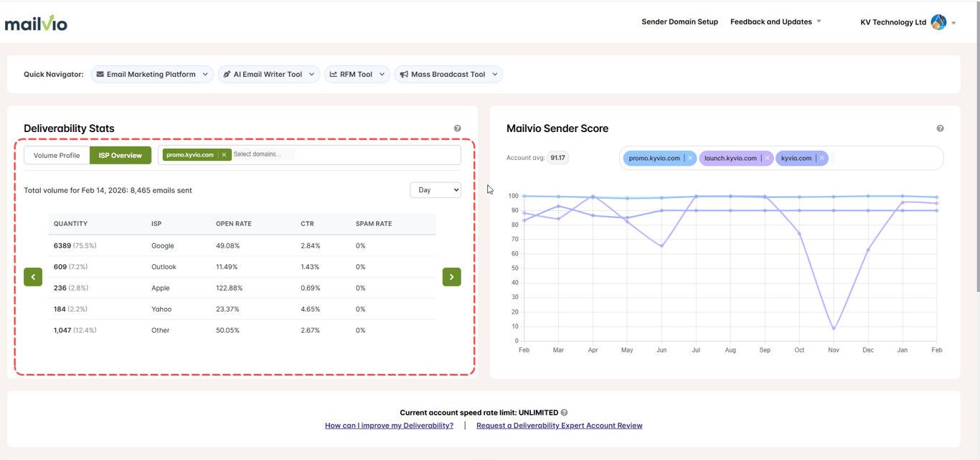Screen dimensions: 980x460
Task: Sort by QUANTITY column header
Action: click(70, 224)
